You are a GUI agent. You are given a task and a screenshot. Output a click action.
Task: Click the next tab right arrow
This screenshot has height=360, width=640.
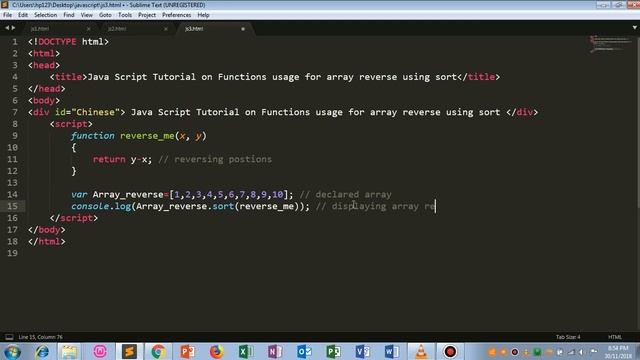click(x=13, y=28)
